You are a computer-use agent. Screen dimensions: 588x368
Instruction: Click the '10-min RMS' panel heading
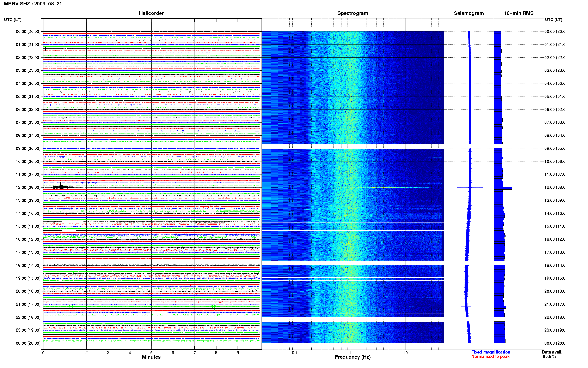519,13
